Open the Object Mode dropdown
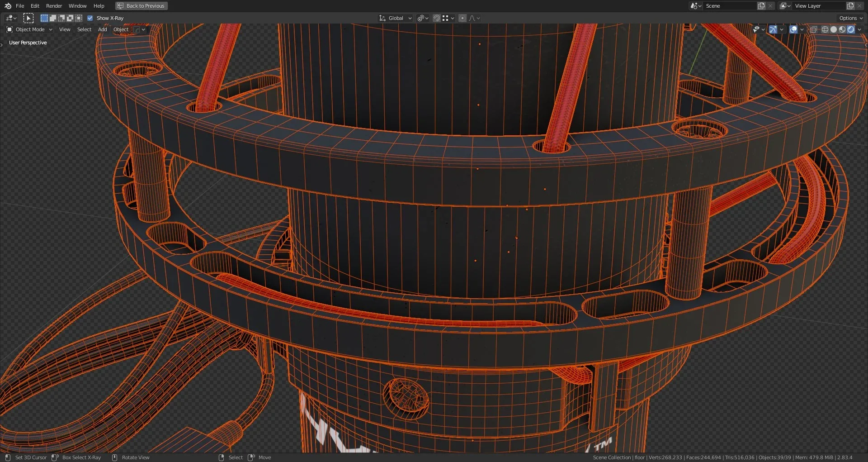Viewport: 868px width, 462px height. pos(30,29)
